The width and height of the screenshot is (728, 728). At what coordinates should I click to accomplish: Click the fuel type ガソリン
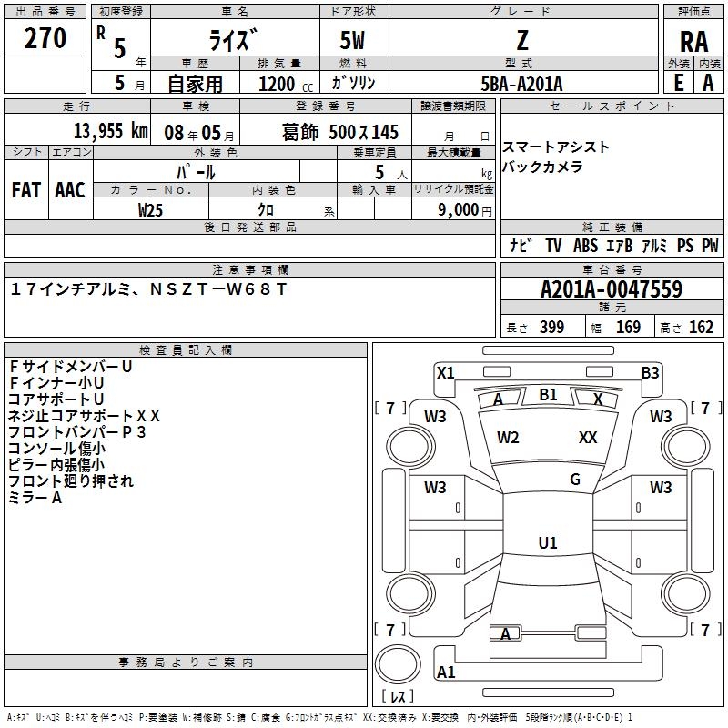pos(353,83)
